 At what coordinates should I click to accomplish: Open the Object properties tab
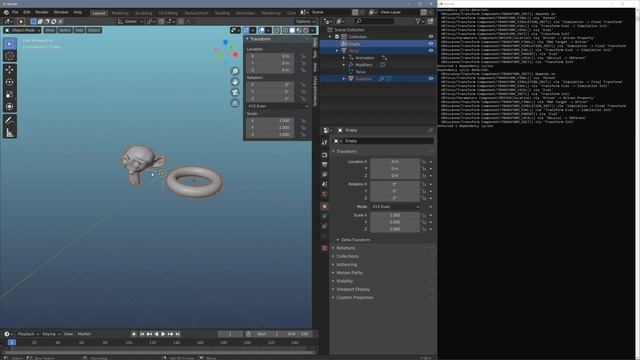point(324,207)
